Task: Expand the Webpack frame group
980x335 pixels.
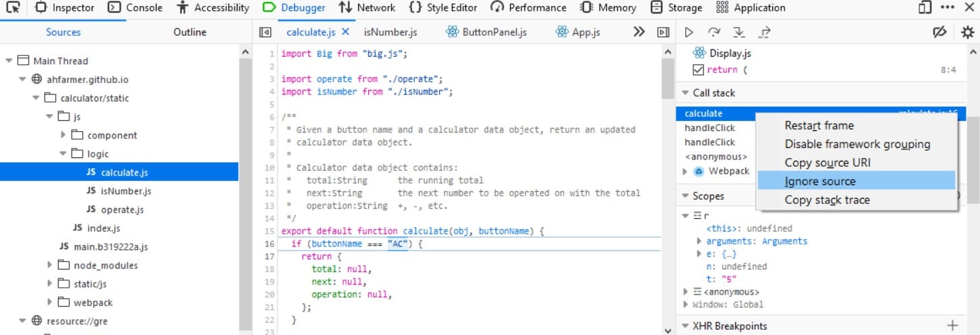Action: [x=686, y=172]
